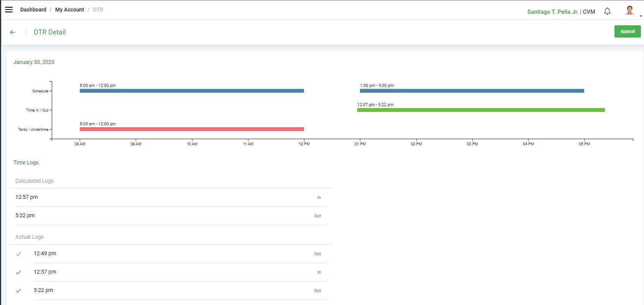Select the red Tardy/Undertime bar
Viewport: 644px width, 305px height.
[x=192, y=129]
